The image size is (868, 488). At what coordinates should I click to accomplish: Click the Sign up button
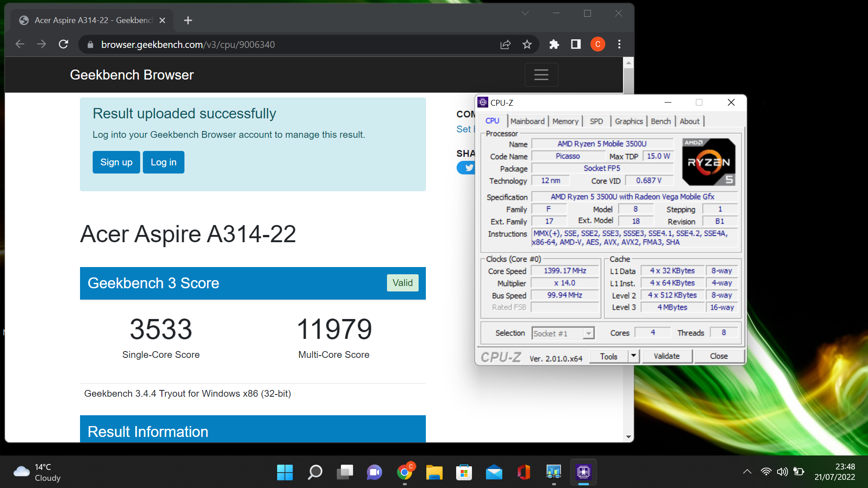[x=116, y=162]
